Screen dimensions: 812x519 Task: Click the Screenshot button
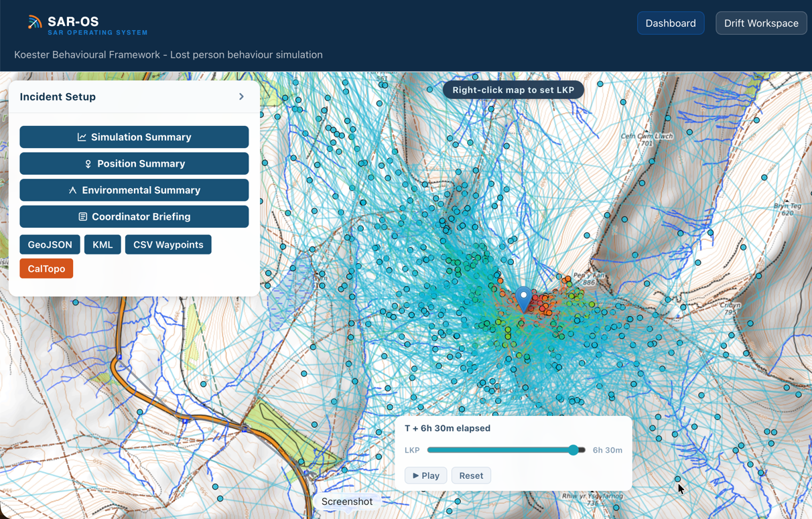point(347,502)
